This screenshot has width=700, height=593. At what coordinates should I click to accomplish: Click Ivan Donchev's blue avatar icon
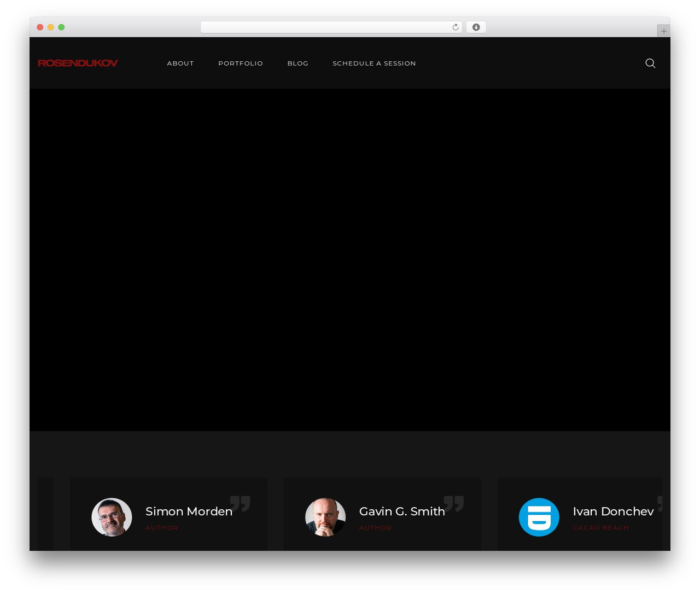[x=539, y=517]
